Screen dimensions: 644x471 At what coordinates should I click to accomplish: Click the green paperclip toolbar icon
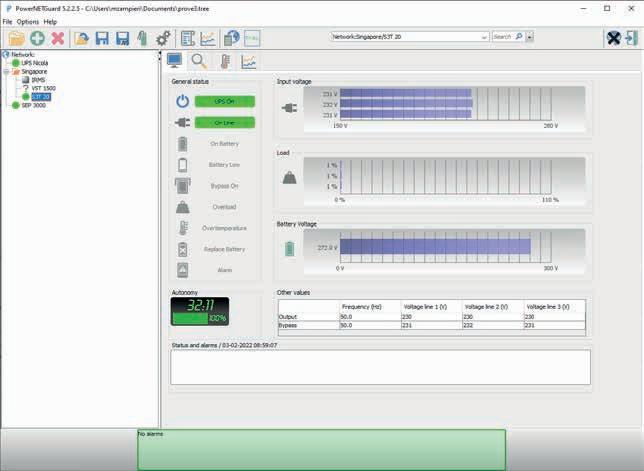click(x=142, y=39)
